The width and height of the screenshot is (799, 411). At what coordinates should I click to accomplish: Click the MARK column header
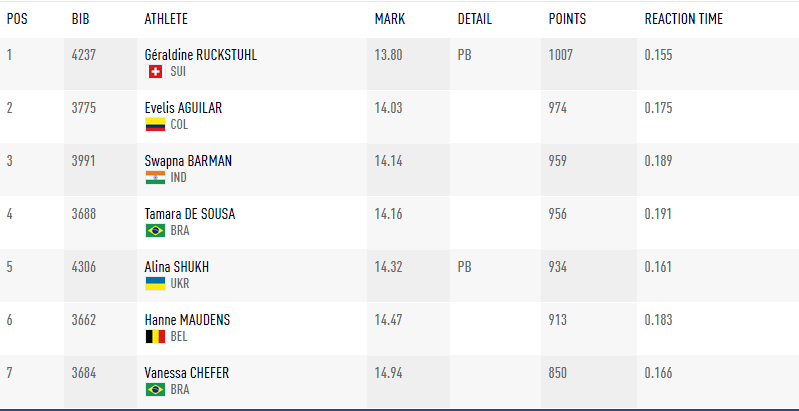click(390, 19)
